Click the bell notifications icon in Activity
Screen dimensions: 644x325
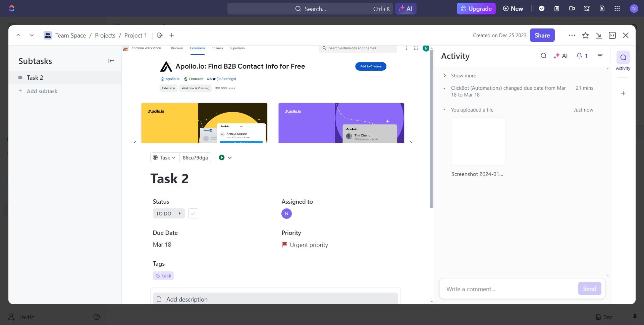coord(579,56)
